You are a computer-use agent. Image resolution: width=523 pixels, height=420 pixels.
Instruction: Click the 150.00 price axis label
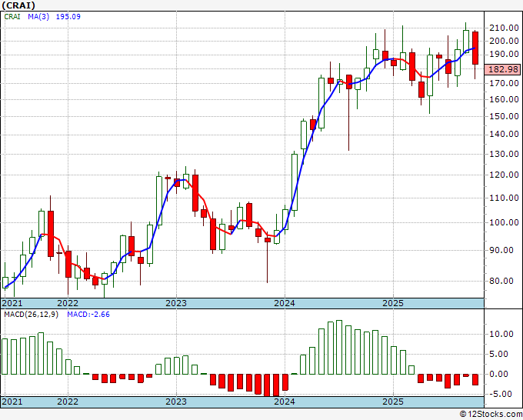click(x=504, y=116)
